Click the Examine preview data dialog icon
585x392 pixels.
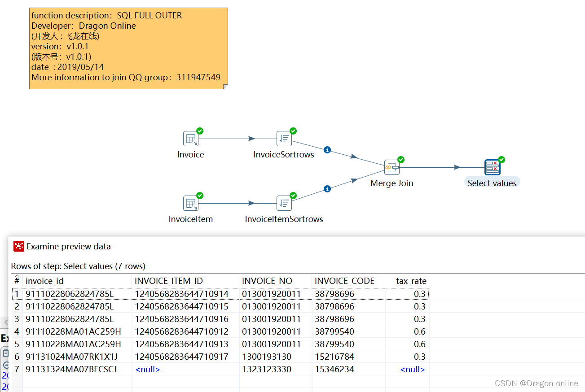click(x=19, y=246)
